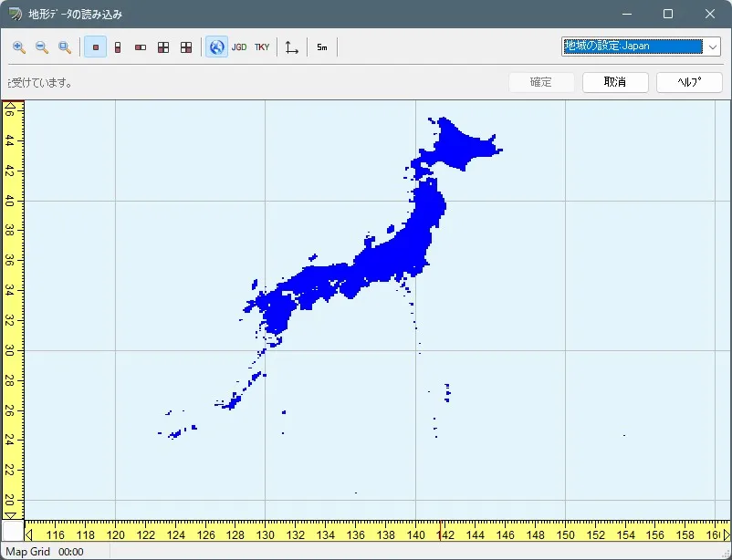Screen dimensions: 732x560
Task: Click the coordinate axes icon
Action: pos(292,47)
